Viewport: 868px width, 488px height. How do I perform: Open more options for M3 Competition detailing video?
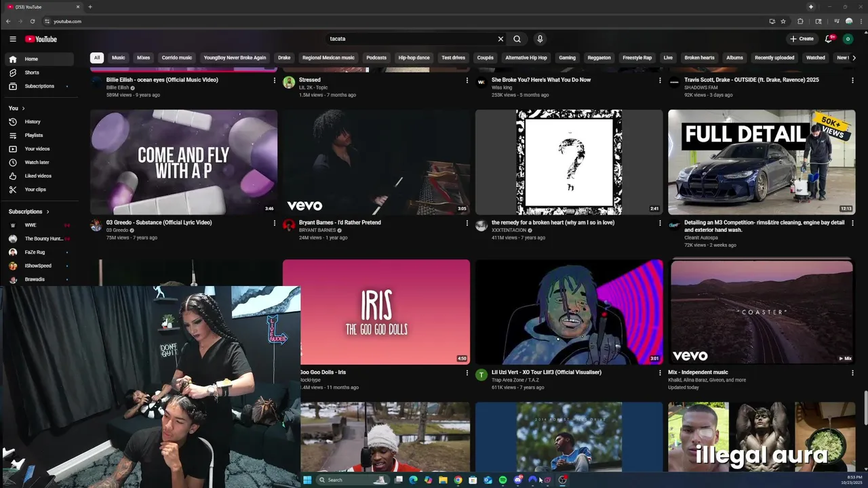852,222
